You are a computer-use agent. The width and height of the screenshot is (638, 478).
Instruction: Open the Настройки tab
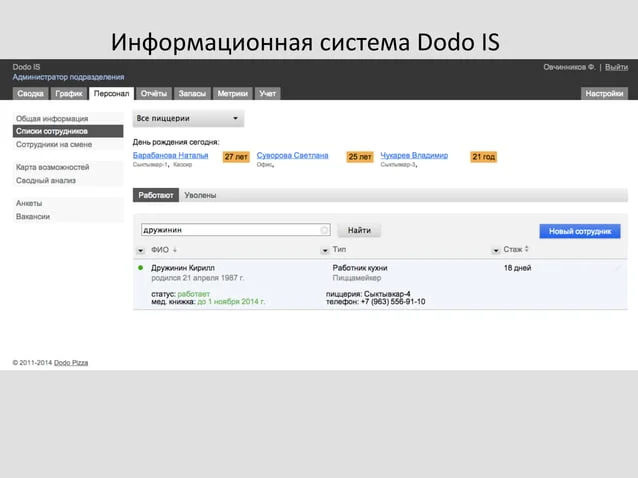pos(604,94)
